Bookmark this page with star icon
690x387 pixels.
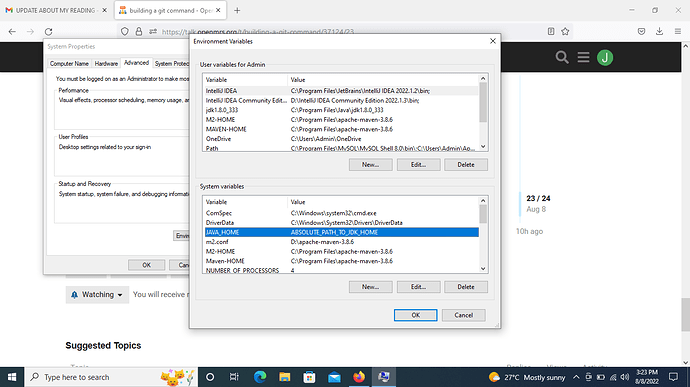coord(565,31)
